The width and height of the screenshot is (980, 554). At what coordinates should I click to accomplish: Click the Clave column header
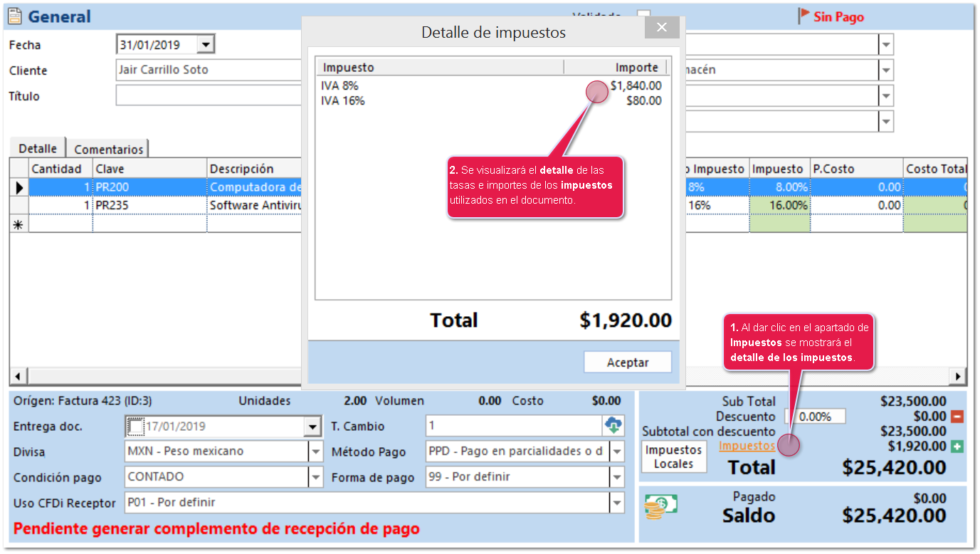pyautogui.click(x=150, y=169)
